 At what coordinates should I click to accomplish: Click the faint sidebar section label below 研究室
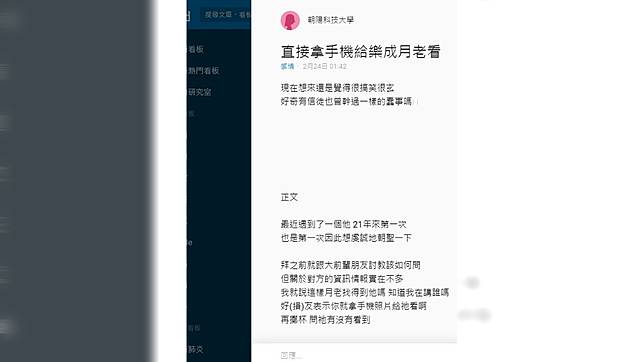pyautogui.click(x=191, y=113)
